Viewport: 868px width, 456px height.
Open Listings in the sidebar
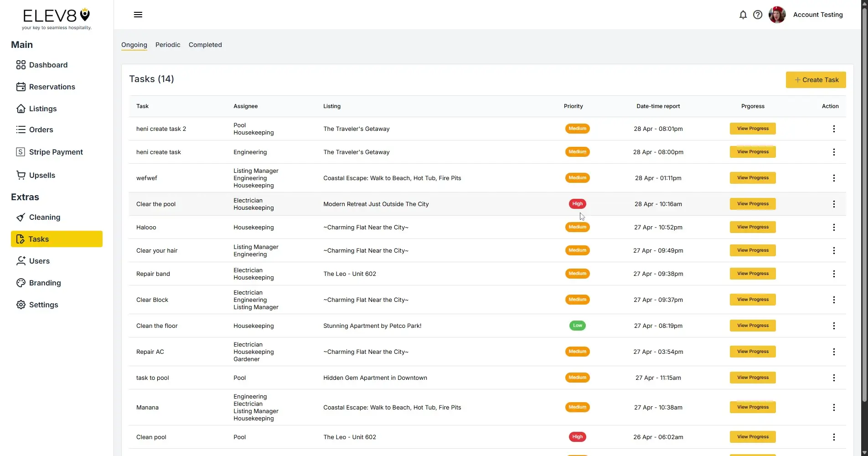[42, 109]
